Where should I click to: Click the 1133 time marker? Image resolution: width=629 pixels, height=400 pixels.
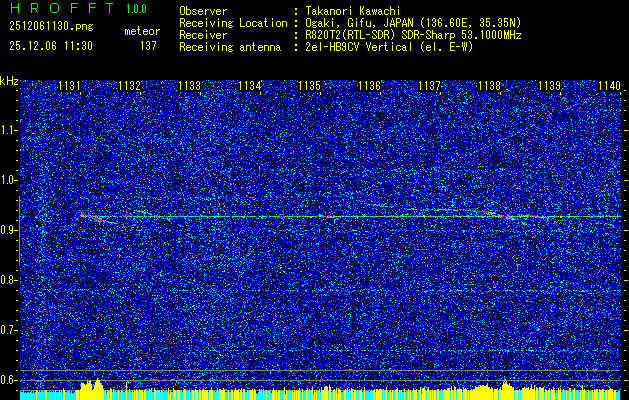(x=189, y=85)
